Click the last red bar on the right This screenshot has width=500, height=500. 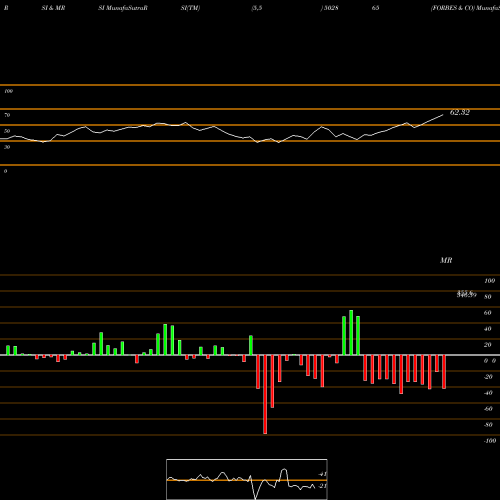click(444, 372)
